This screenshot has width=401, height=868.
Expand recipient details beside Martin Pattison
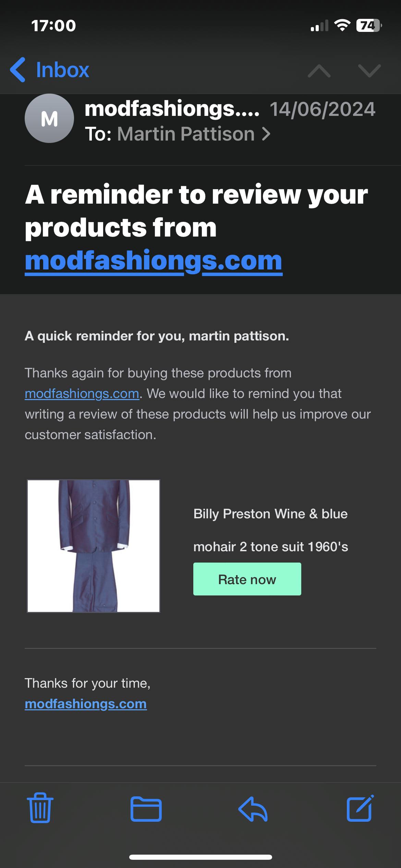point(266,134)
